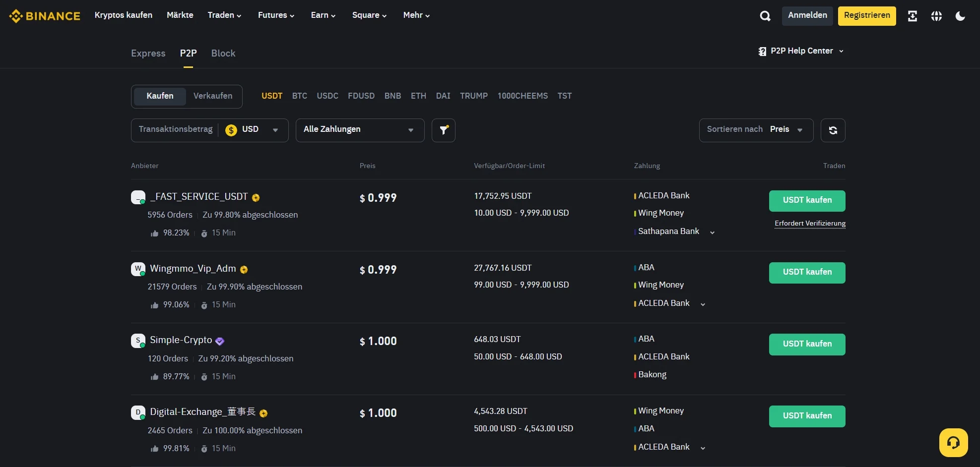Click _FAST_SERVICE_USDT merchant badge icon

[x=256, y=197]
